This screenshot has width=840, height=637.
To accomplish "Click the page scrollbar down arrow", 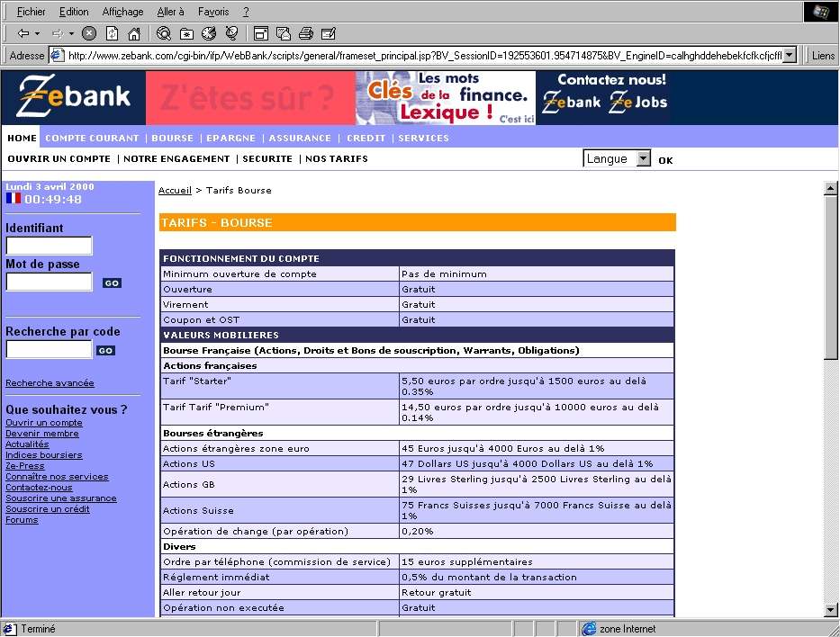I will coord(830,610).
